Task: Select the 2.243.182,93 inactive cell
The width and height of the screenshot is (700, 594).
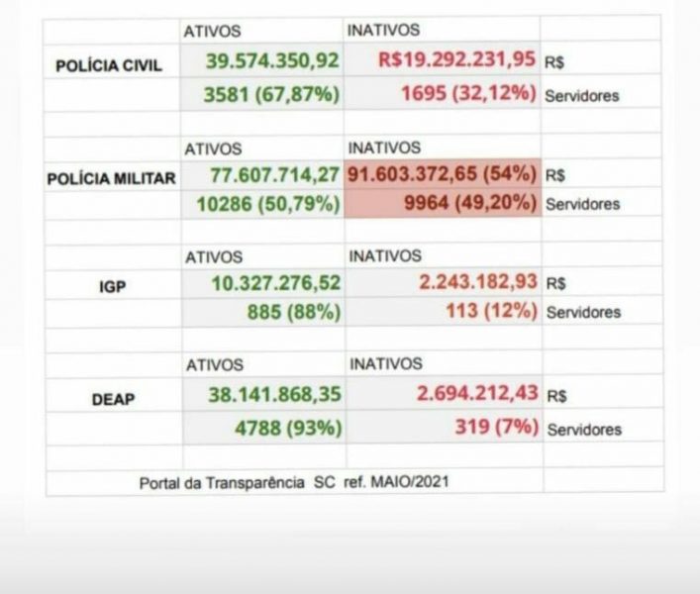Action: 444,282
